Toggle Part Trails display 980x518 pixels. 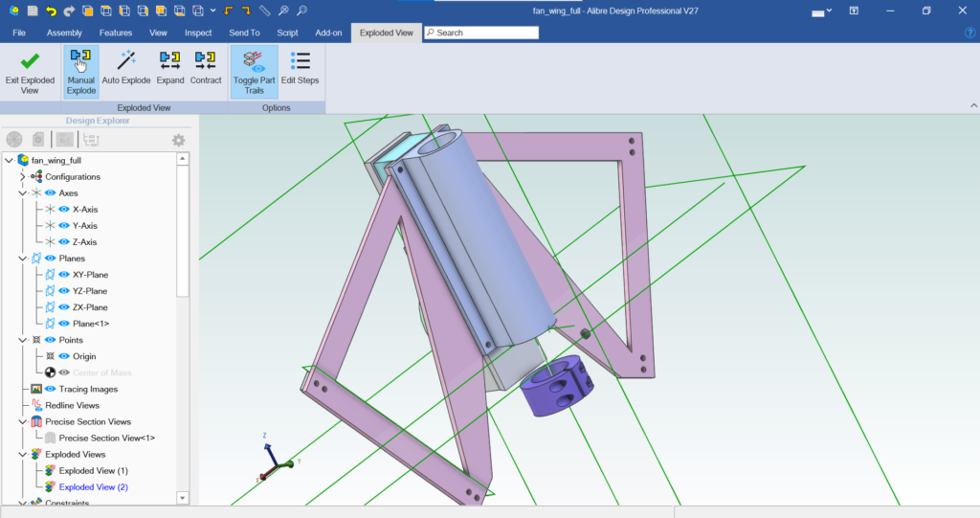pyautogui.click(x=254, y=71)
